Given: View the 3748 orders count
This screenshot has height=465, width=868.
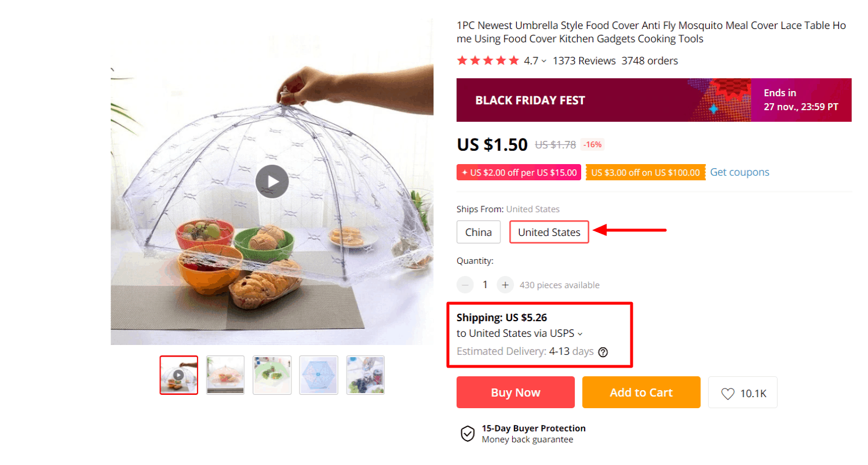Looking at the screenshot, I should click(648, 60).
